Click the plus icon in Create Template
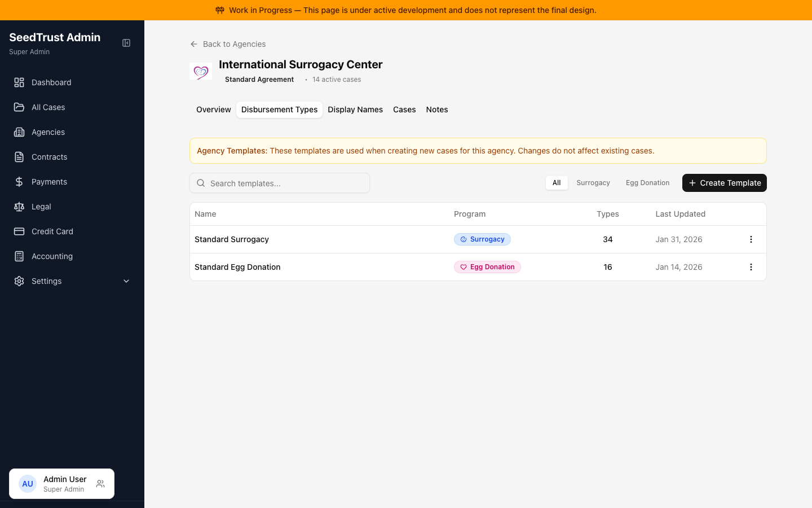Image resolution: width=812 pixels, height=508 pixels. click(x=692, y=183)
